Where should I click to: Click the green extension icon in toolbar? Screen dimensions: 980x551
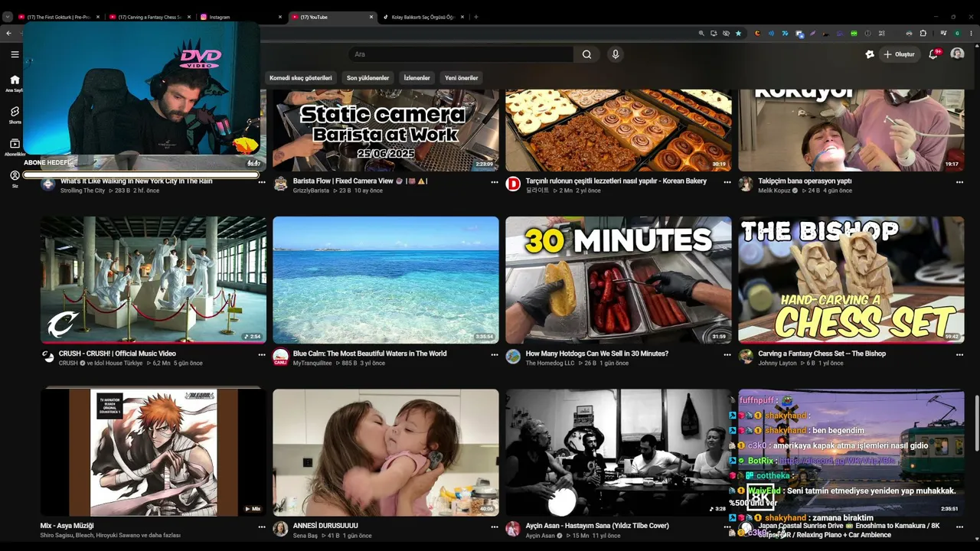click(854, 33)
